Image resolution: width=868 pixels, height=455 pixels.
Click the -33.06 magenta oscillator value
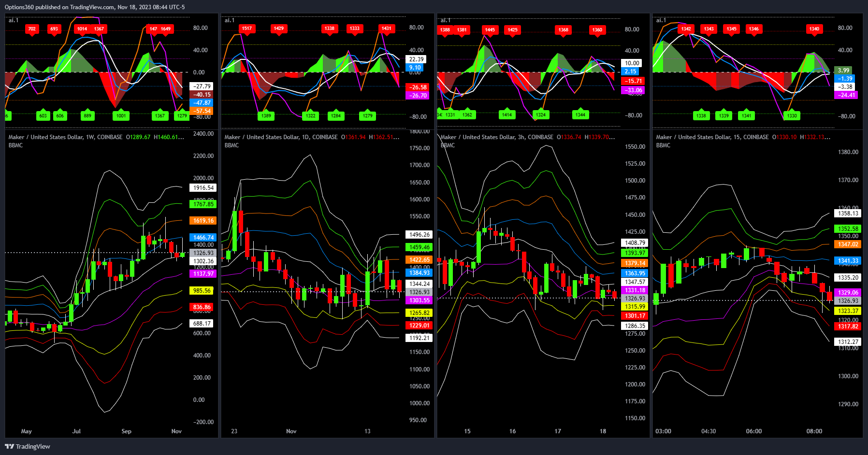coord(634,90)
